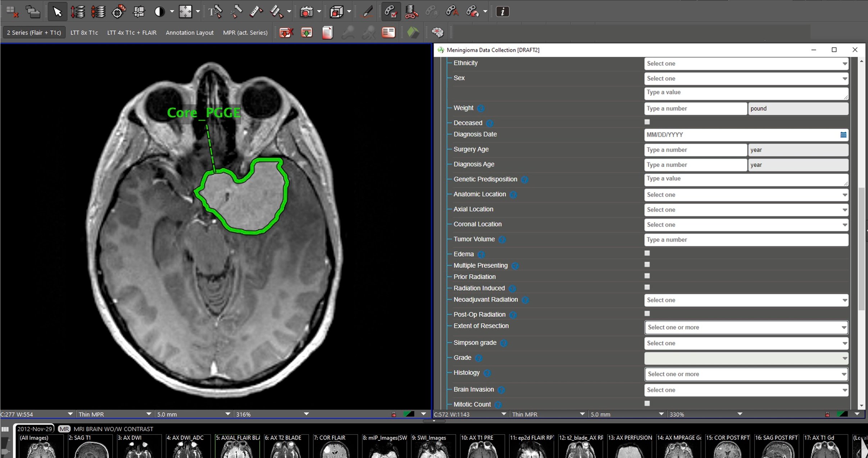
Task: Click the Diagnosis Date calendar button
Action: coord(843,135)
